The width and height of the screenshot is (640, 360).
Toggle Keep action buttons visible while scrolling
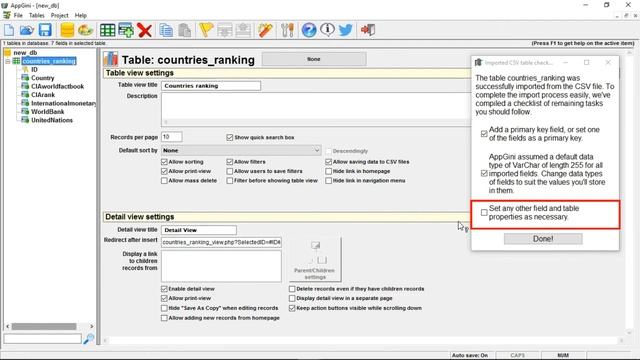pyautogui.click(x=292, y=308)
